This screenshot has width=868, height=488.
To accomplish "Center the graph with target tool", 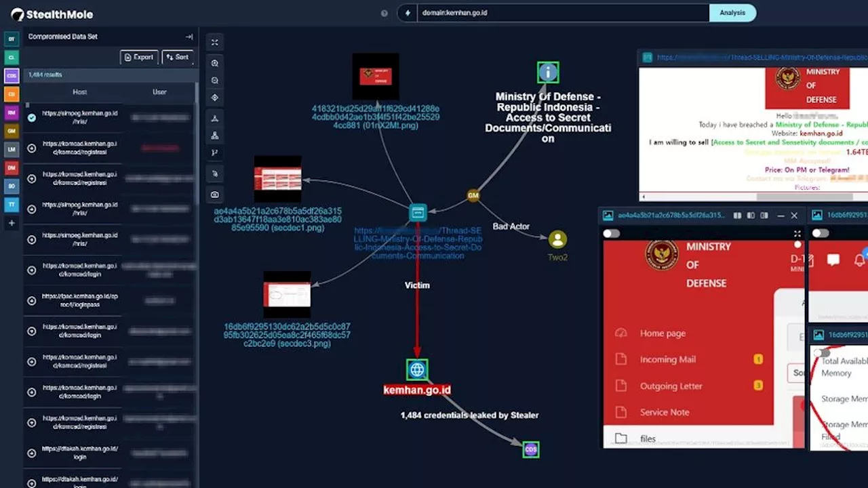I will 214,98.
